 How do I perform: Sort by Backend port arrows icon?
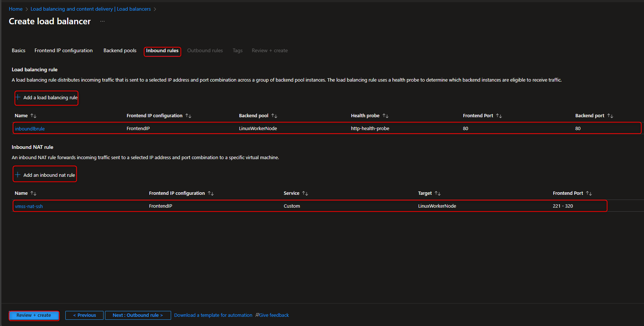(x=610, y=116)
